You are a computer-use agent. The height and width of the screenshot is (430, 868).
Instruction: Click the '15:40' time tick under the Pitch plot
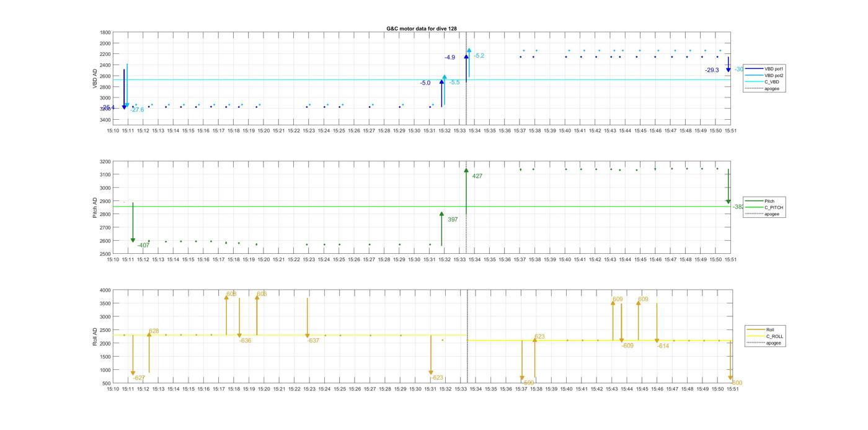click(x=565, y=259)
